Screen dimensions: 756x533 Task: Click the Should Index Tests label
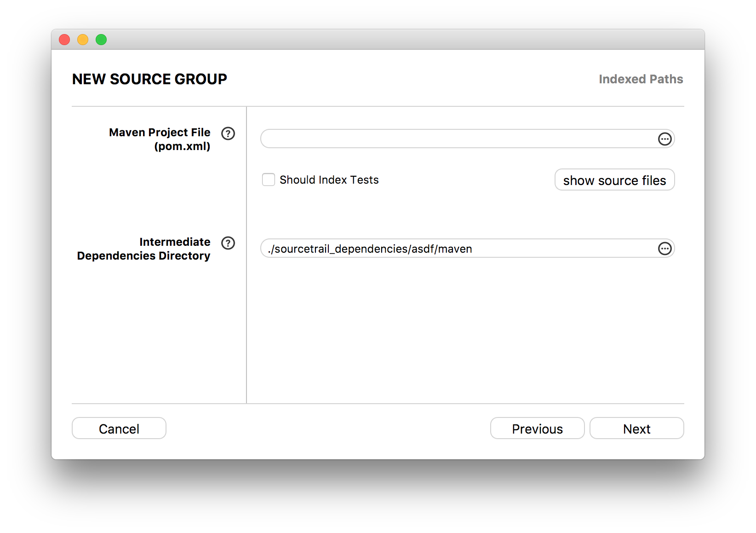[329, 180]
